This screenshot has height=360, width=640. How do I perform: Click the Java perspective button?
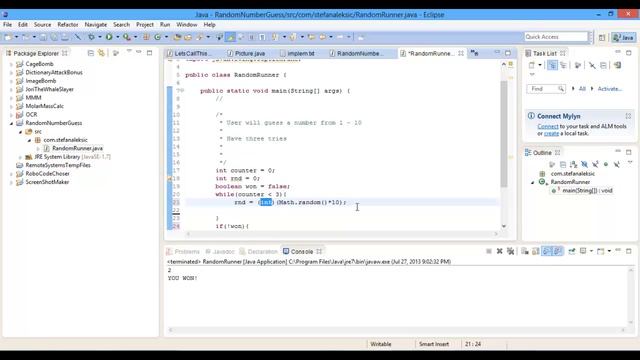623,38
